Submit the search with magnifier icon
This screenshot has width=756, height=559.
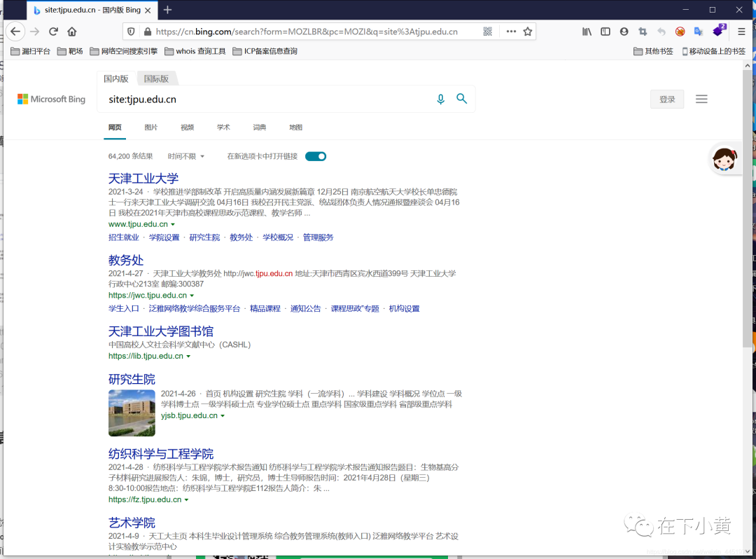pos(462,99)
